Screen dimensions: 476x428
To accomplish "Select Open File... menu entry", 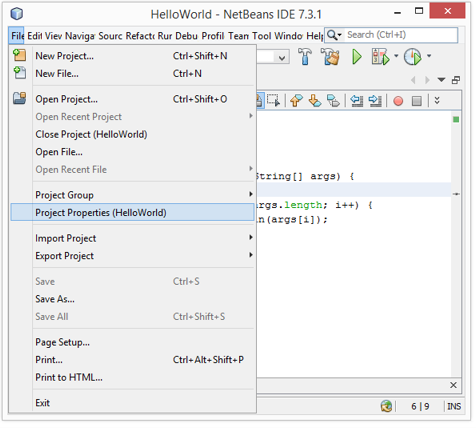I will (132, 152).
